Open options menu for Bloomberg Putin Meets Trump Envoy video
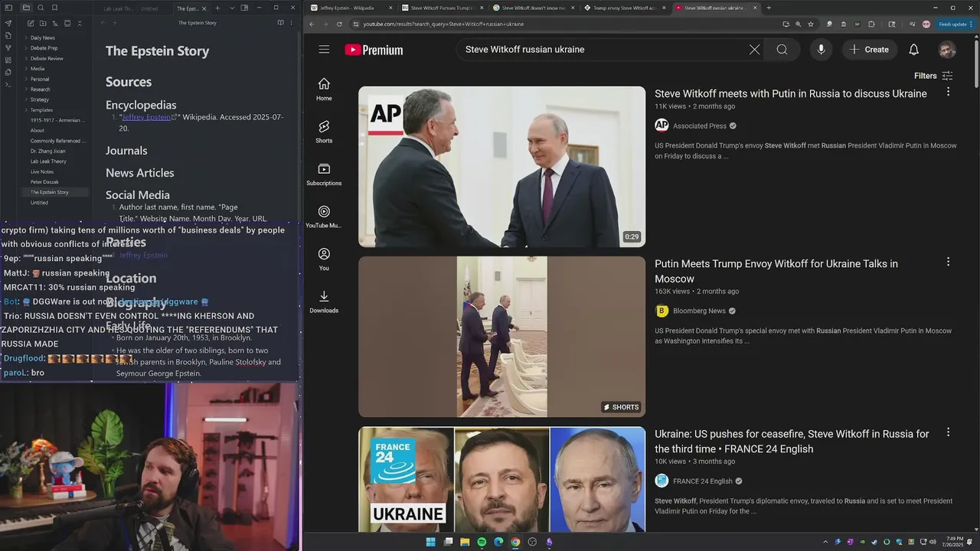 point(948,262)
